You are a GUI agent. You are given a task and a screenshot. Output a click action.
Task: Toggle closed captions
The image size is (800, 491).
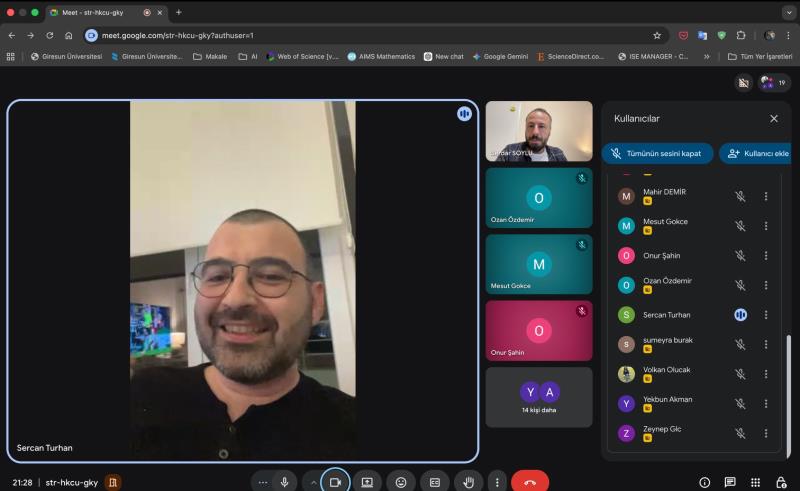tap(435, 482)
